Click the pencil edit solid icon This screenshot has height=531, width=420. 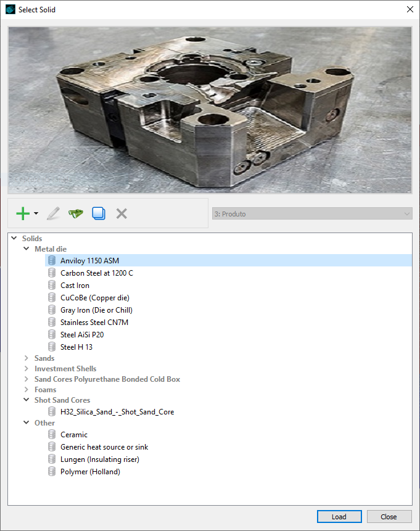pyautogui.click(x=53, y=213)
